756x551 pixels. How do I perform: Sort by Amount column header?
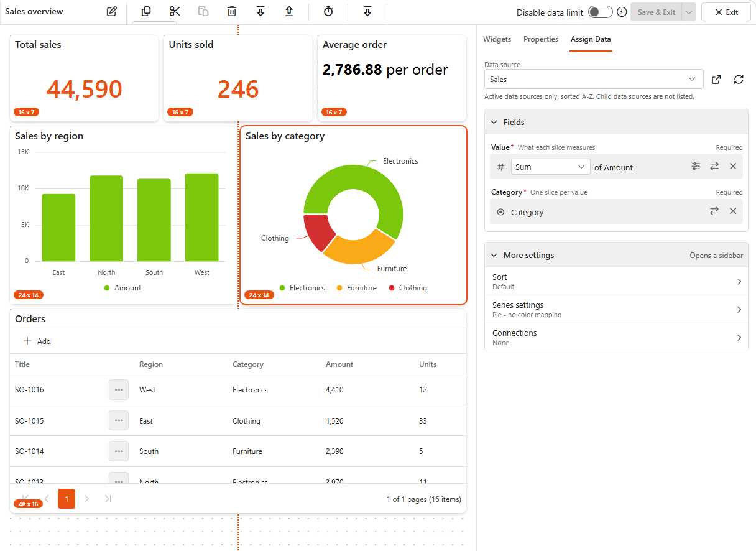339,364
